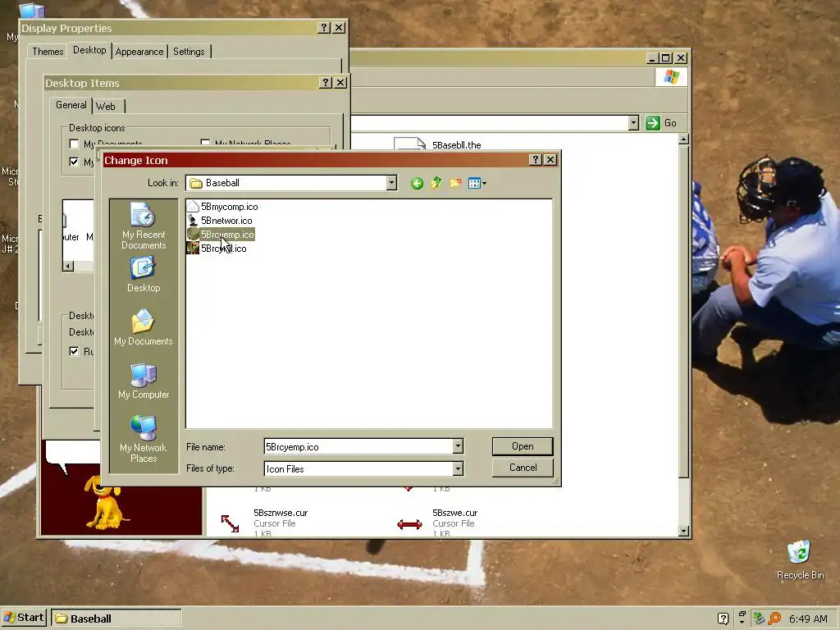Screen dimensions: 840x630
Task: Go back using green arrow in Change Icon
Action: (417, 183)
